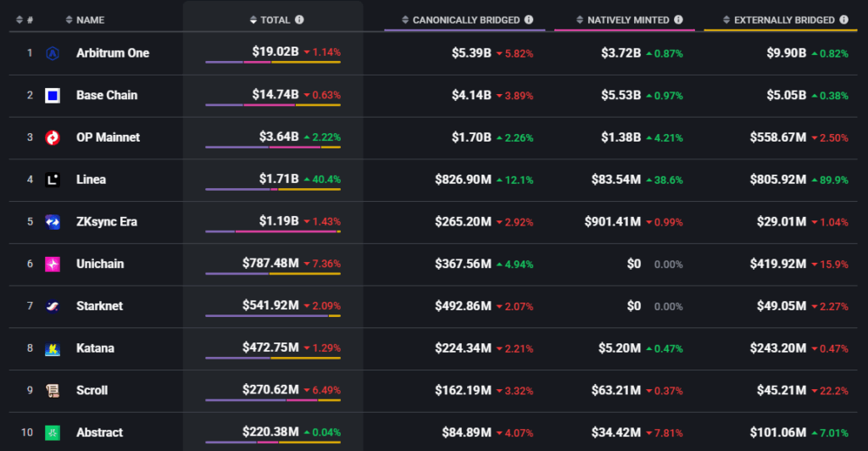Open info tooltip next to Total header

(299, 19)
